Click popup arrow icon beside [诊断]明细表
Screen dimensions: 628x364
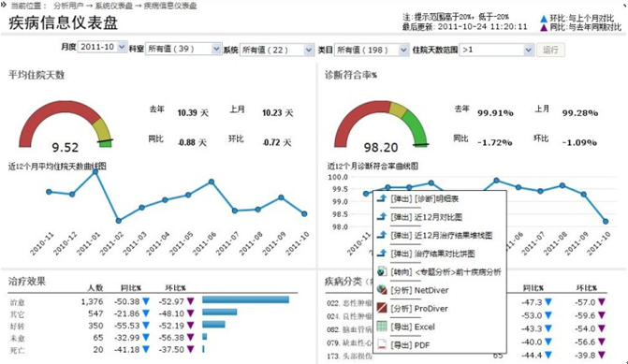(x=382, y=197)
